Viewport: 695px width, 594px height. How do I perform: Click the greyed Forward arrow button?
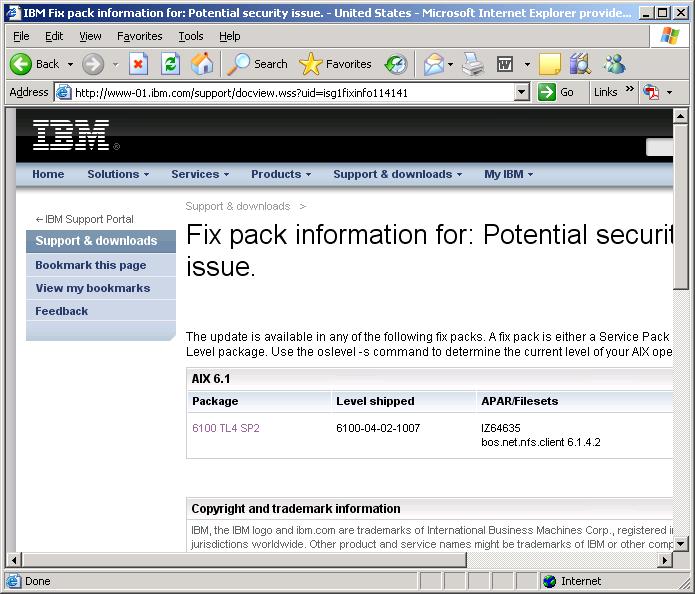coord(93,64)
